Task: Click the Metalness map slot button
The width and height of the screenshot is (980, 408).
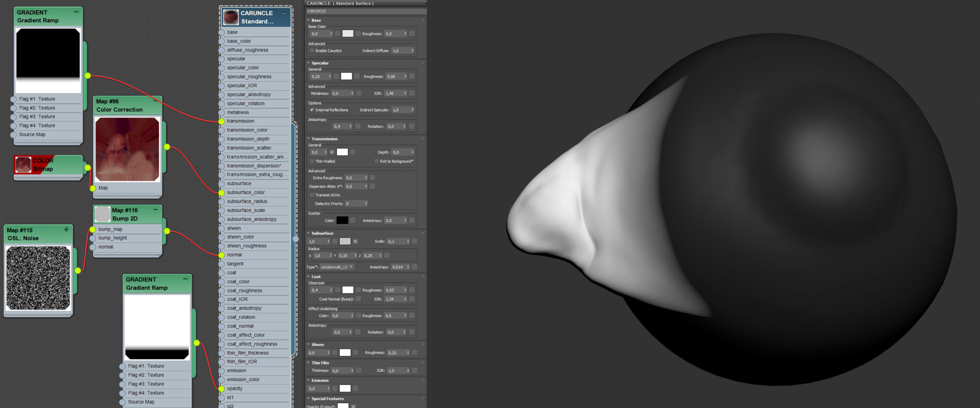Action: (x=359, y=93)
